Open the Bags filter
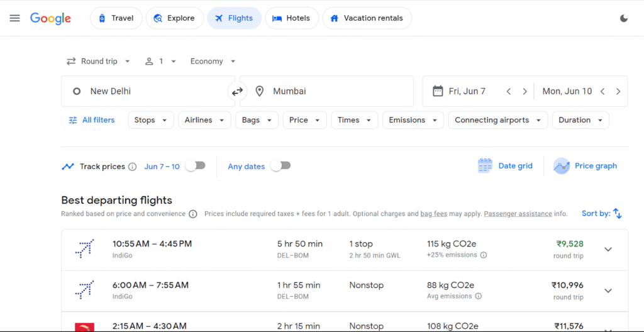 pyautogui.click(x=257, y=120)
